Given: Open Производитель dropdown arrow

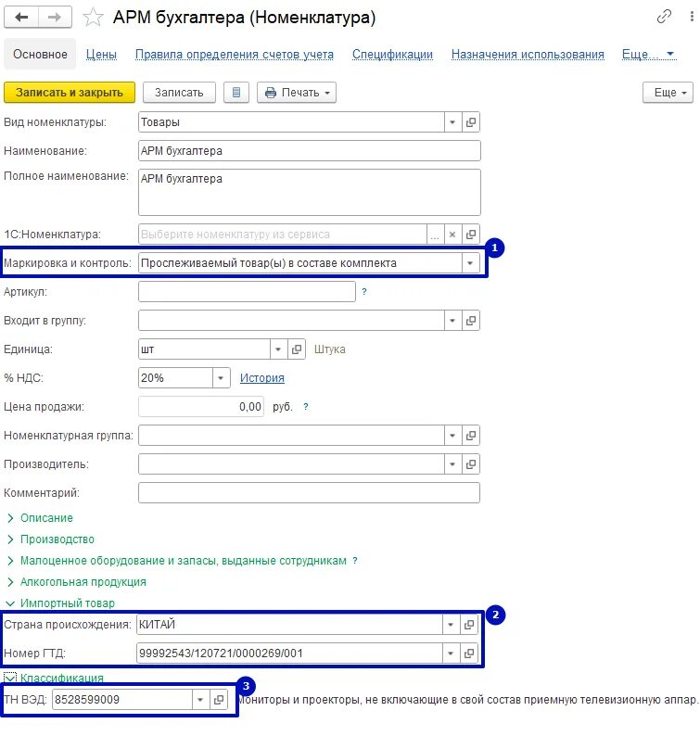Looking at the screenshot, I should coord(452,464).
